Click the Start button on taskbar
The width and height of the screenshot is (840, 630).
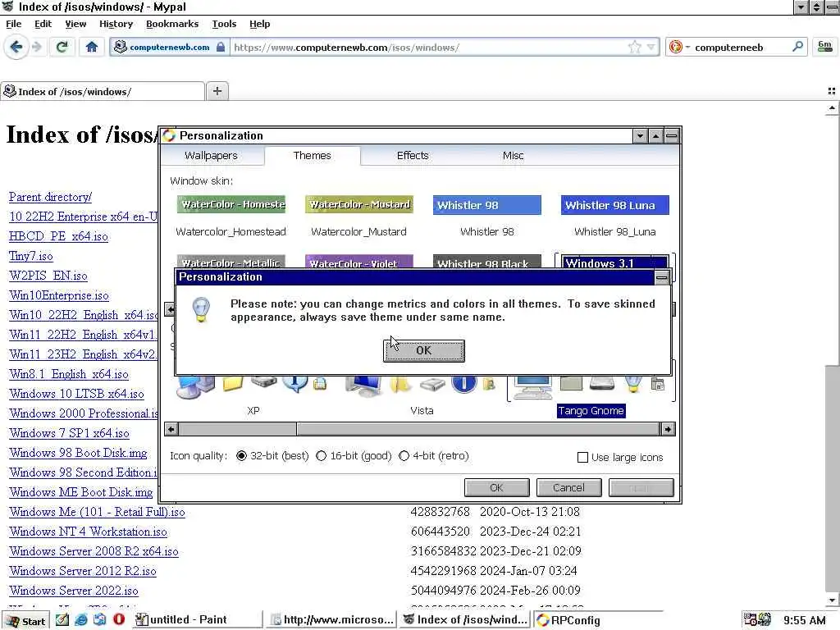[x=25, y=620]
